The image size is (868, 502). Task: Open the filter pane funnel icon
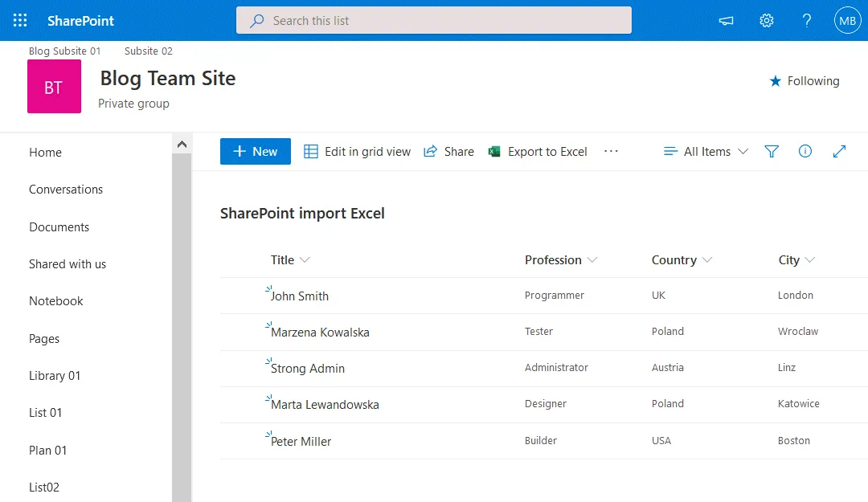pos(772,152)
